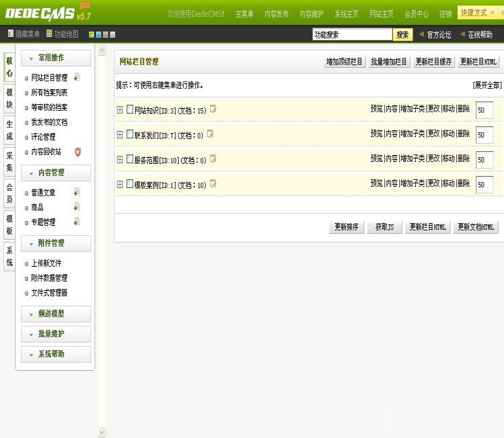Expand the 网站知识 column tree node
Image resolution: width=504 pixels, height=438 pixels.
click(120, 110)
